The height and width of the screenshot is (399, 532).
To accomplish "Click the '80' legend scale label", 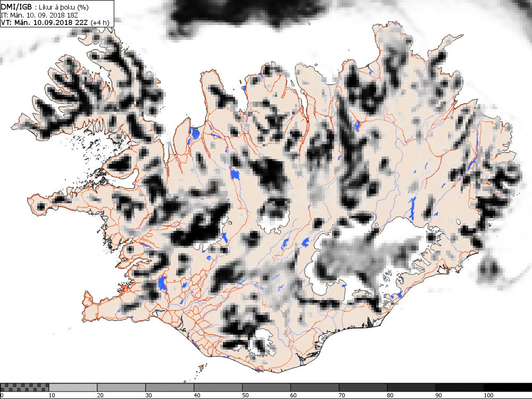I will 390,395.
